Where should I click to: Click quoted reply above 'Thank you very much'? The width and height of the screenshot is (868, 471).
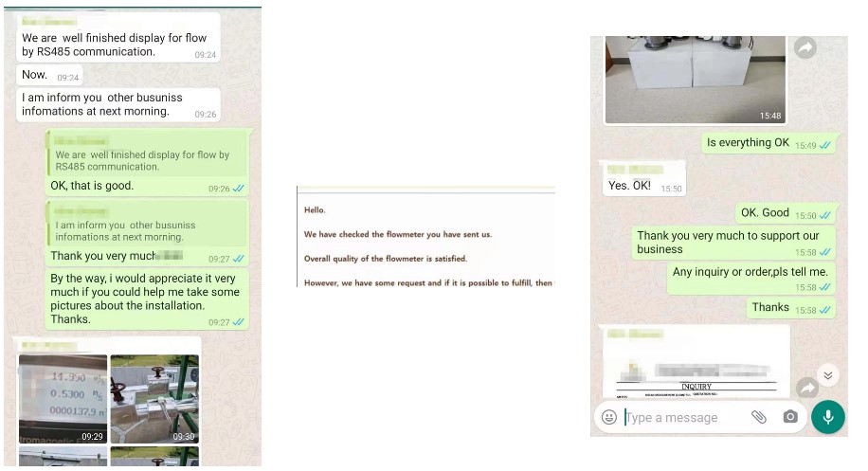coord(147,225)
